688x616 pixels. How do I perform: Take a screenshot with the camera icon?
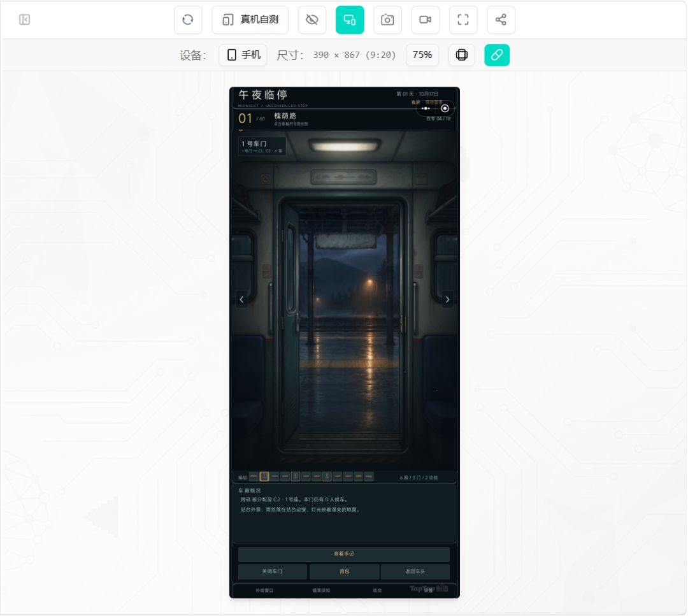387,20
